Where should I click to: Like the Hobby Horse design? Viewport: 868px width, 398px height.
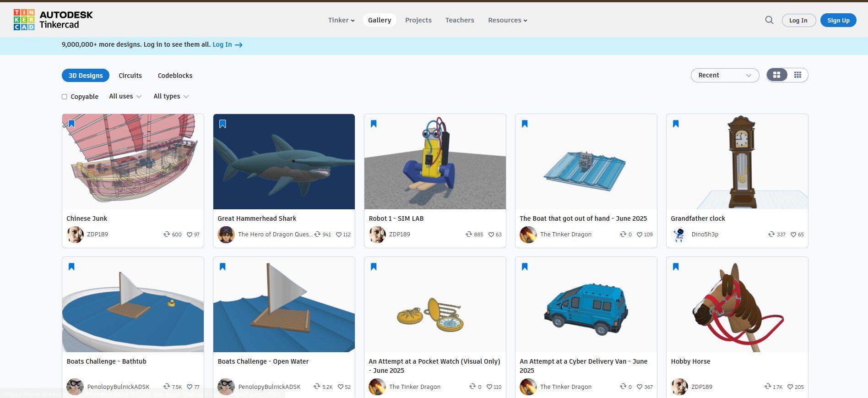(x=790, y=387)
